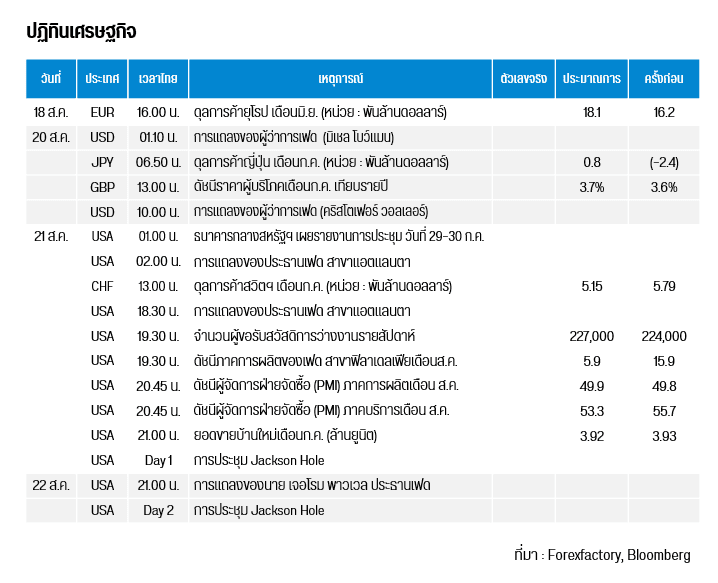
Task: Click the 224,000 previous value
Action: tap(664, 336)
